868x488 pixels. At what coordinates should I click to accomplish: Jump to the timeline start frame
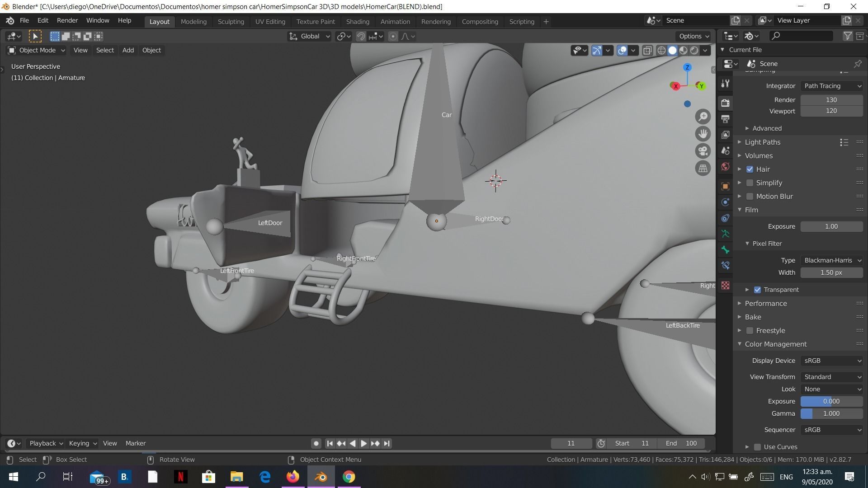point(330,443)
